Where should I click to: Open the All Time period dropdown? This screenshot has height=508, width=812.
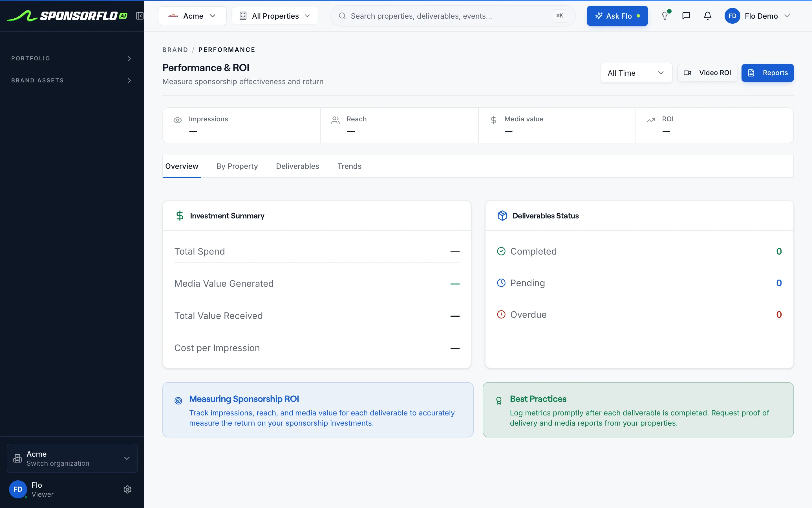(x=636, y=73)
